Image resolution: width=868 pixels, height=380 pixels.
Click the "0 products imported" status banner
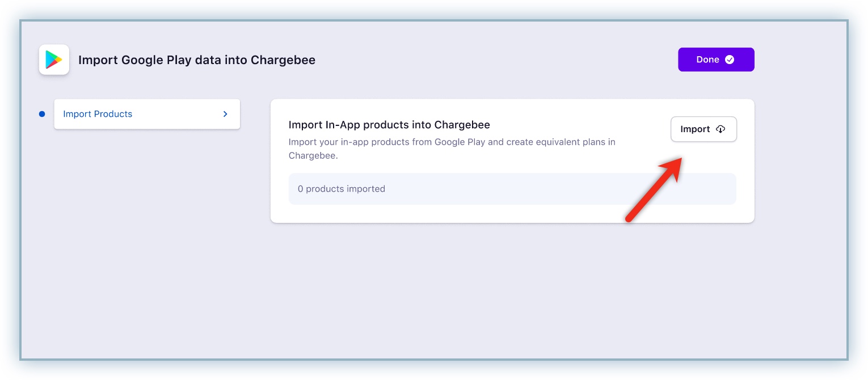[512, 189]
